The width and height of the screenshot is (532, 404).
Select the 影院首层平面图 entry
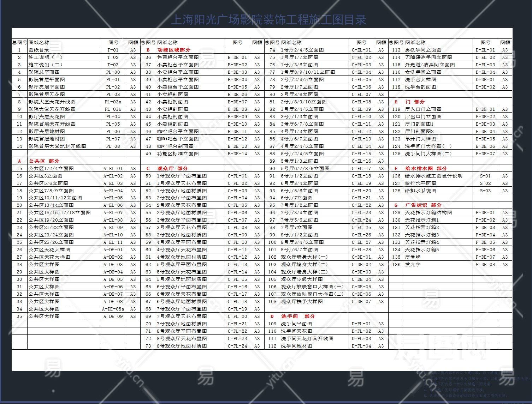pos(47,80)
